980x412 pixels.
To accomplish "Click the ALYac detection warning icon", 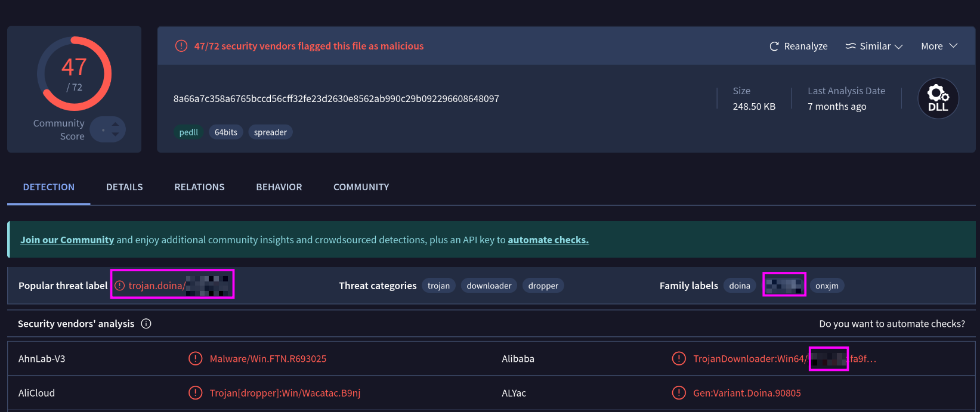I will coord(679,393).
